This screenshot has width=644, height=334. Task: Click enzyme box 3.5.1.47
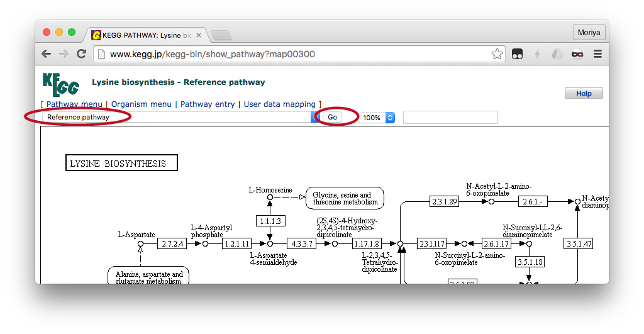(579, 243)
